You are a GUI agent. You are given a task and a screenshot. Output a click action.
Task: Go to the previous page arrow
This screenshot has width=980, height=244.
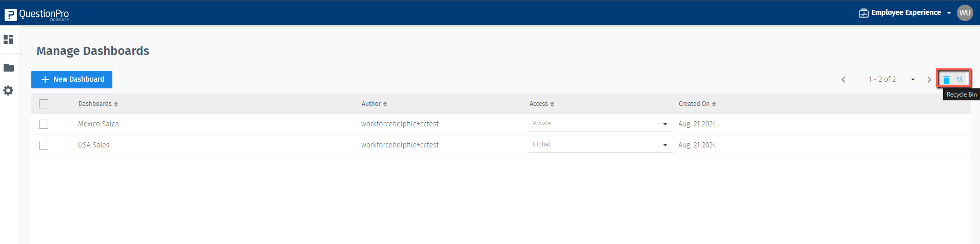pos(844,80)
